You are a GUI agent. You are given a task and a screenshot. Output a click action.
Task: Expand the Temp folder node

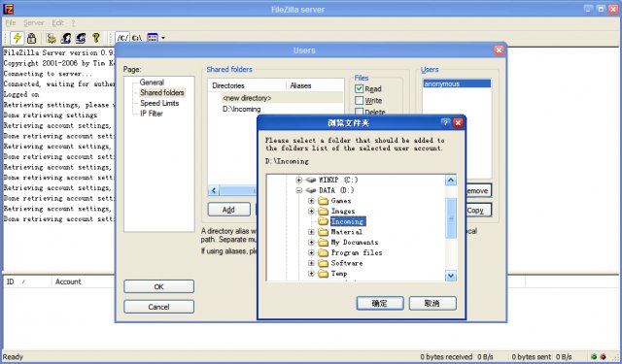tap(311, 274)
